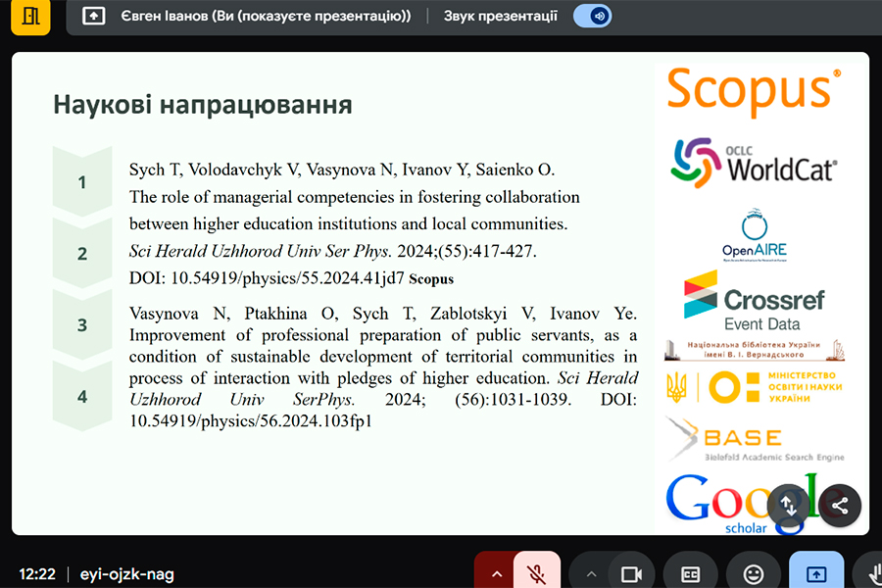The height and width of the screenshot is (588, 882).
Task: Toggle the Звук презентації audio switch
Action: [592, 16]
